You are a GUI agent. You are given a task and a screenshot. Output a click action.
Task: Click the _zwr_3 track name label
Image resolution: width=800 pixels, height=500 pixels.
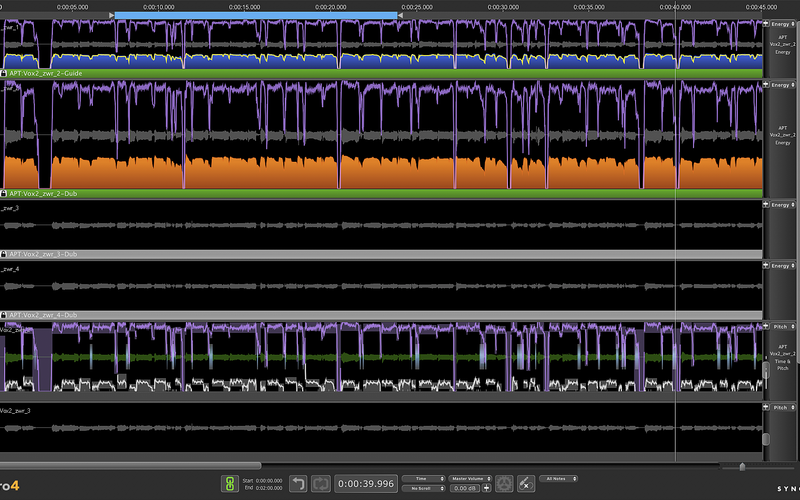[10, 208]
